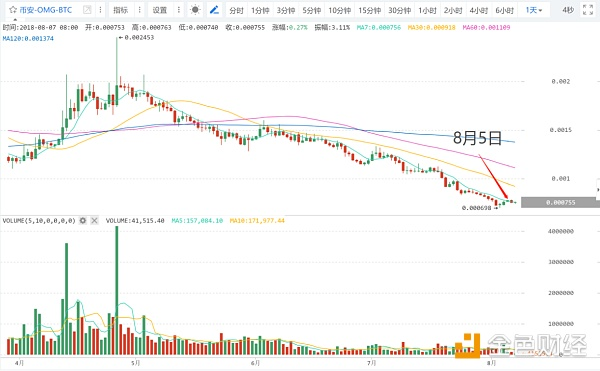
Task: Click the 1000000 volume axis label
Action: 561,324
